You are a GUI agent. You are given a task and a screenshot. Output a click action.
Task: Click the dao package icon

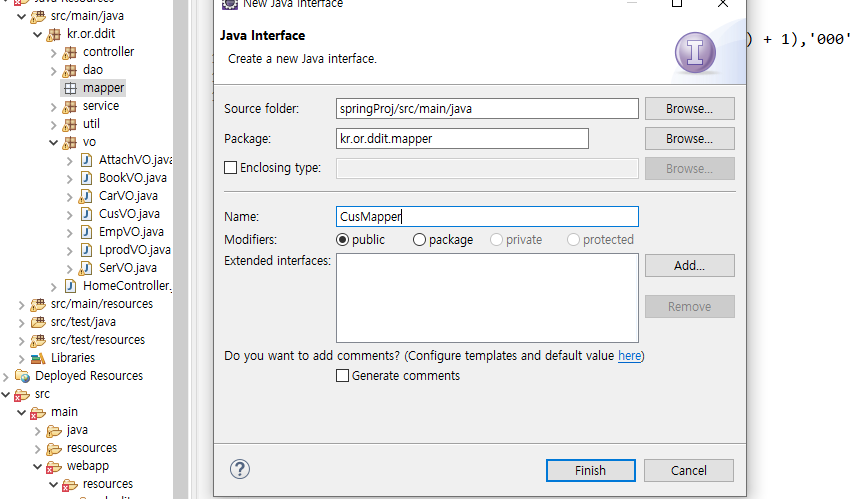(70, 71)
